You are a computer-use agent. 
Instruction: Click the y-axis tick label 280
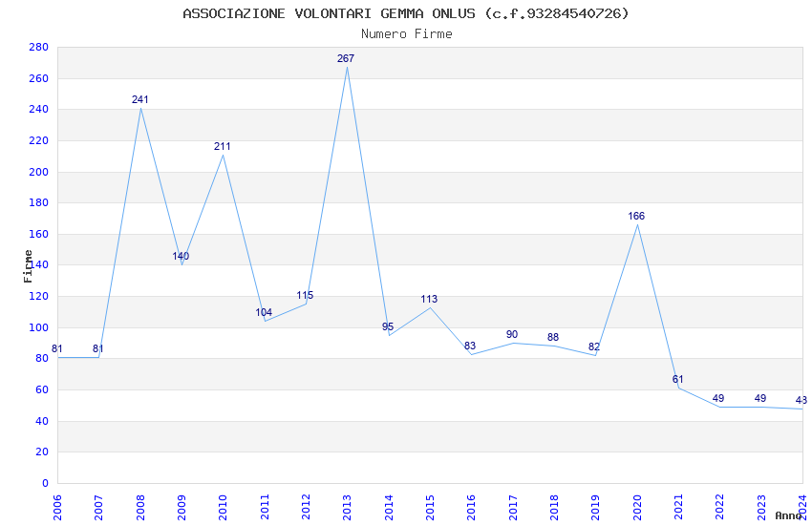pyautogui.click(x=39, y=47)
